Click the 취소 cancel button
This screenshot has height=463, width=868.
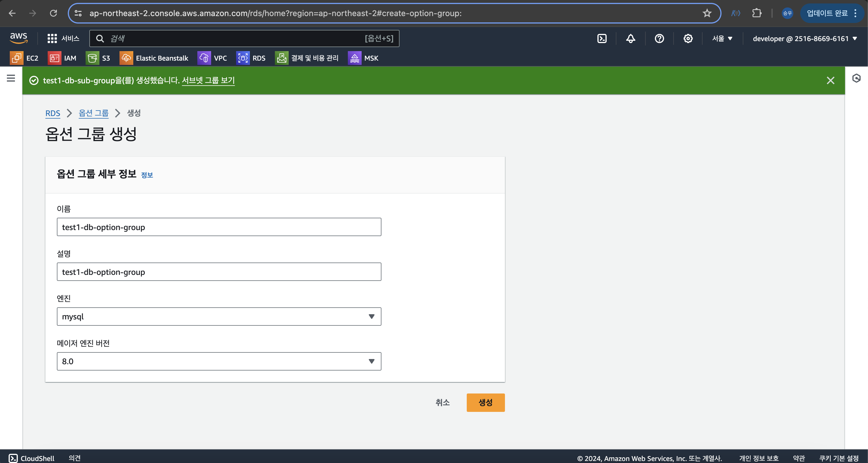(x=442, y=402)
